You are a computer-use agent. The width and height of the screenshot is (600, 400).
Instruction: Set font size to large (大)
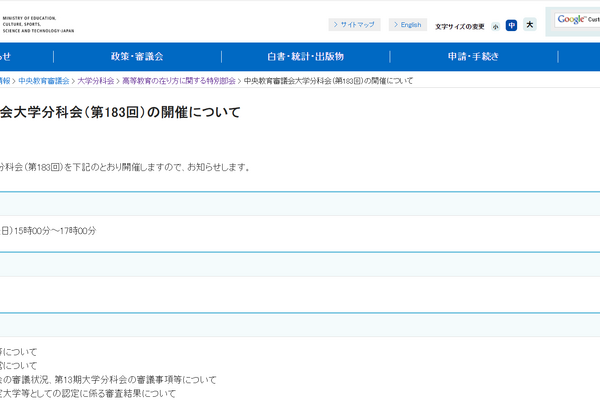pyautogui.click(x=530, y=25)
